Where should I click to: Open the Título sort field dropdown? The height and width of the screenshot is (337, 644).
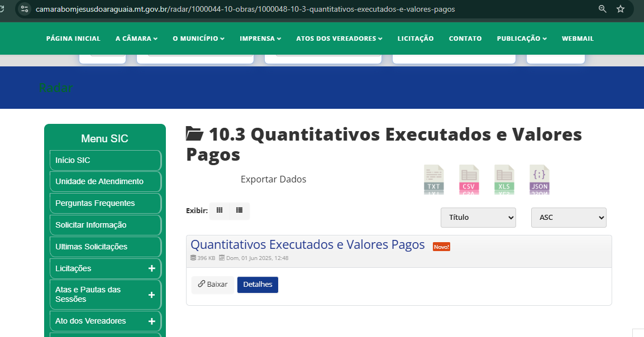(x=478, y=217)
